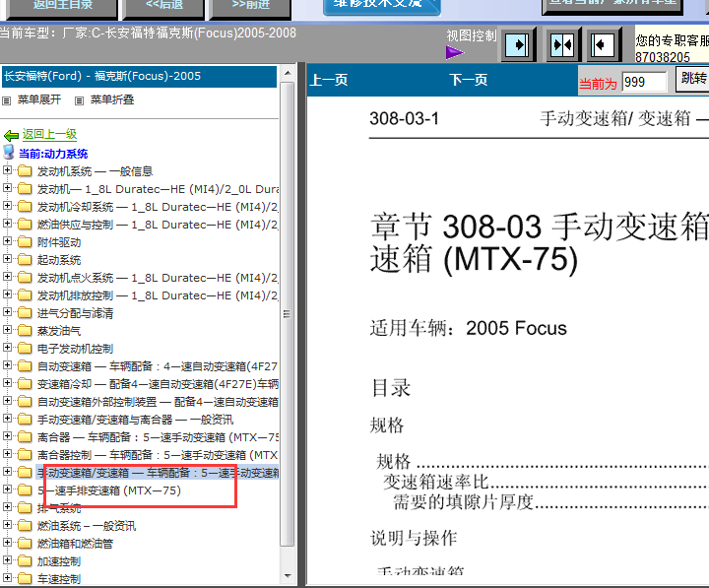The image size is (709, 588).
Task: Click folder icon for 蒸发油气
Action: [25, 331]
